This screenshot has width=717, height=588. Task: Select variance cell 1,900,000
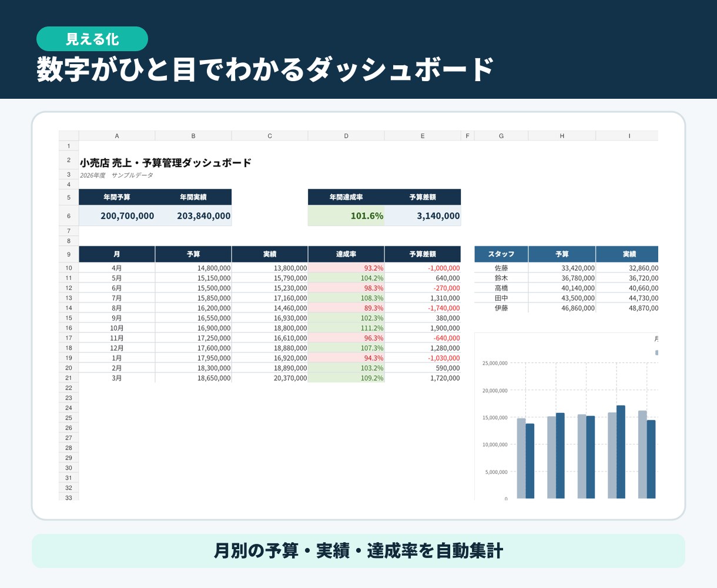tap(423, 328)
